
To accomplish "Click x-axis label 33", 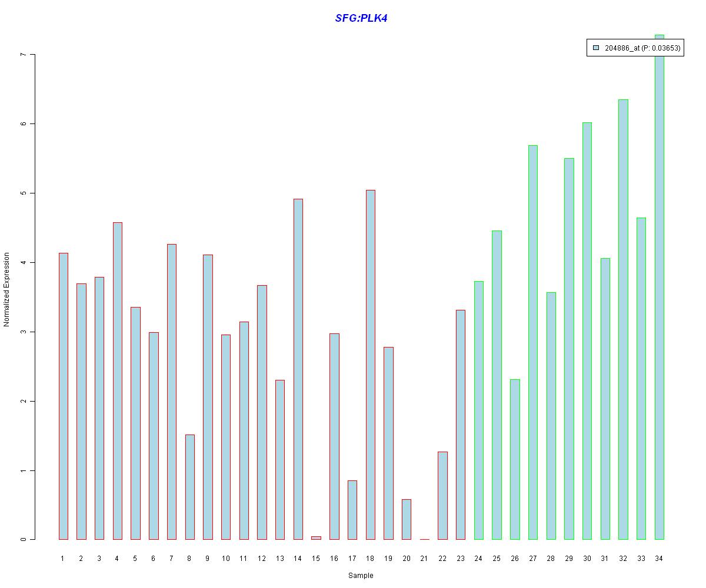I will tap(641, 559).
